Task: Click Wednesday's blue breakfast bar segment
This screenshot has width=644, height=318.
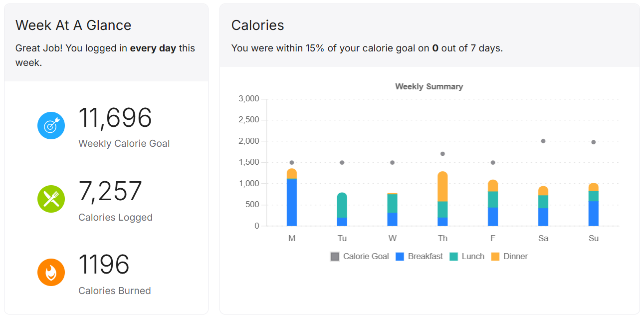Action: pos(393,219)
